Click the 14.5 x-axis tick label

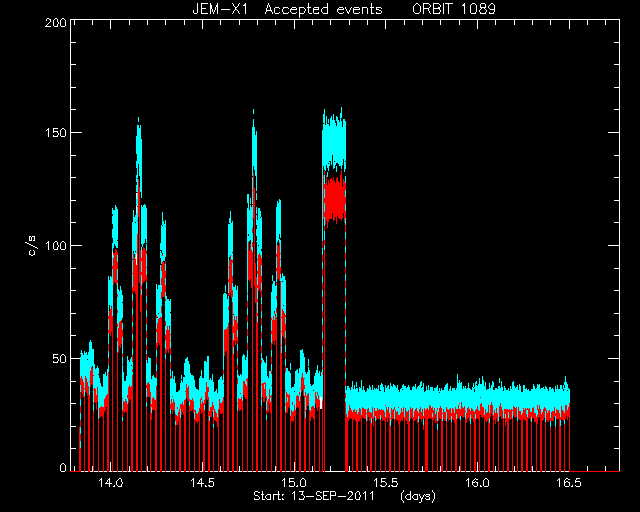[202, 483]
